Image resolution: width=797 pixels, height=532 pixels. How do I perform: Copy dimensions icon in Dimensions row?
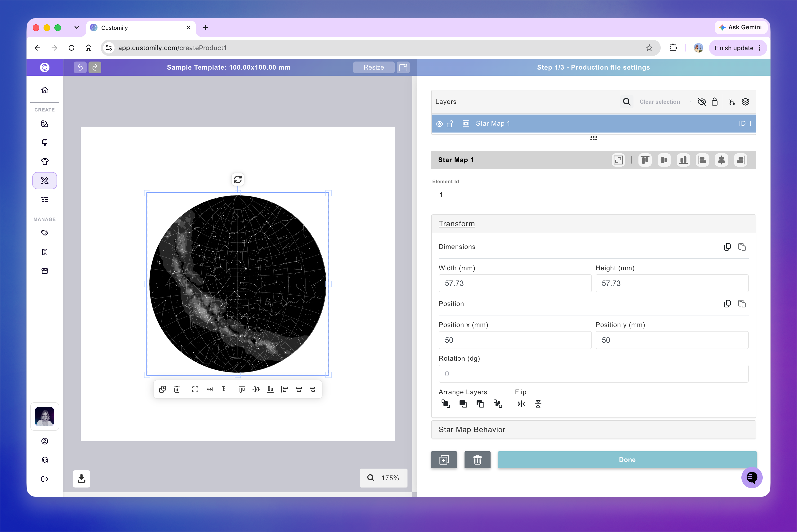click(727, 247)
